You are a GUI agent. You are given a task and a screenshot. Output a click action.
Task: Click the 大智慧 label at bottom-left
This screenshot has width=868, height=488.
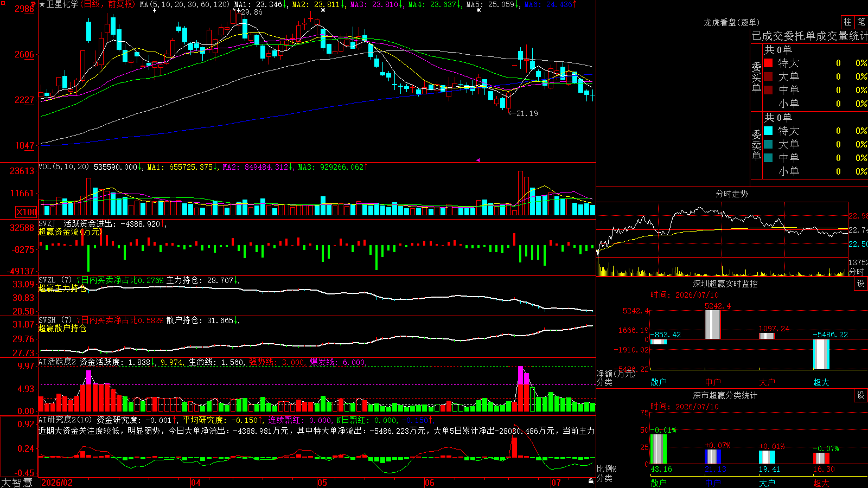pos(17,482)
